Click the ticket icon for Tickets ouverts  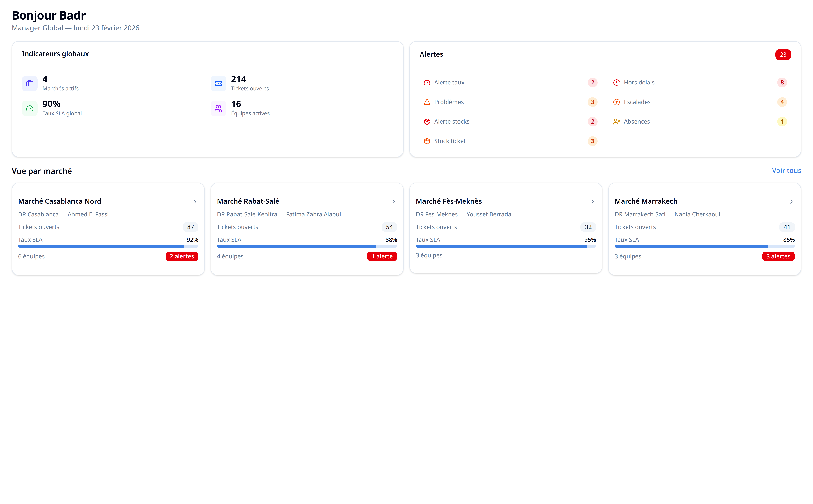click(218, 83)
